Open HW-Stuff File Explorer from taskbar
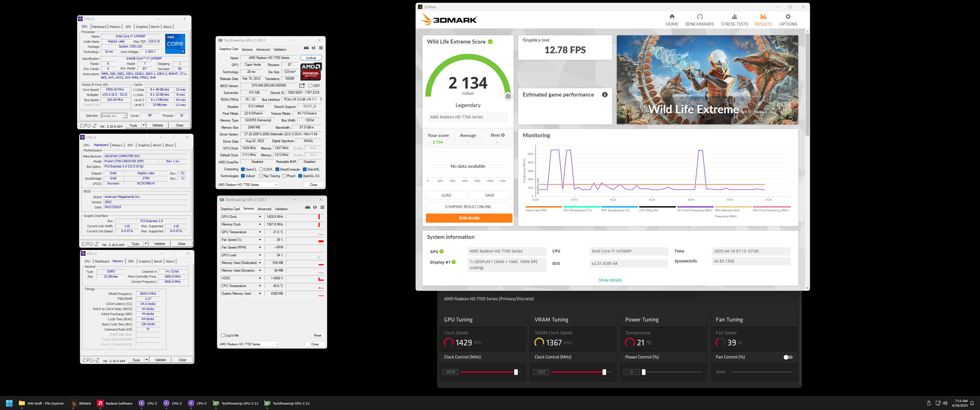Viewport: 980px width, 410px height. coord(42,403)
